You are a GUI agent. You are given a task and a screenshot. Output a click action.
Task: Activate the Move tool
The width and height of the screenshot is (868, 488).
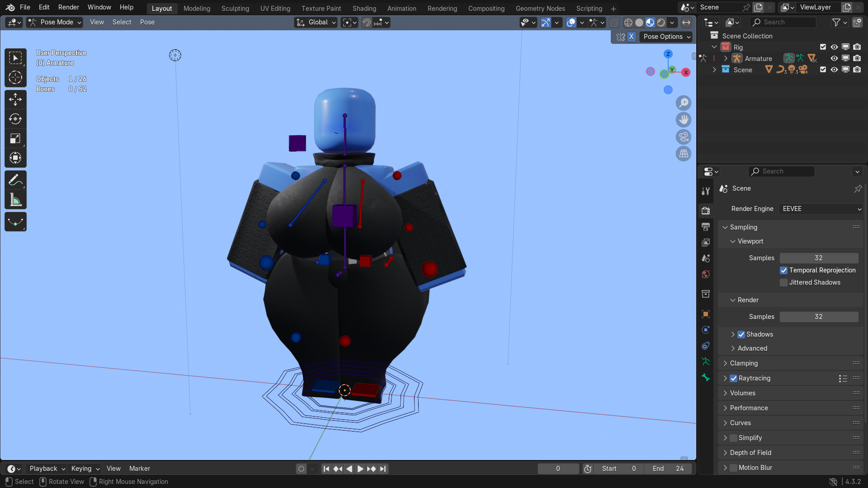click(x=15, y=99)
